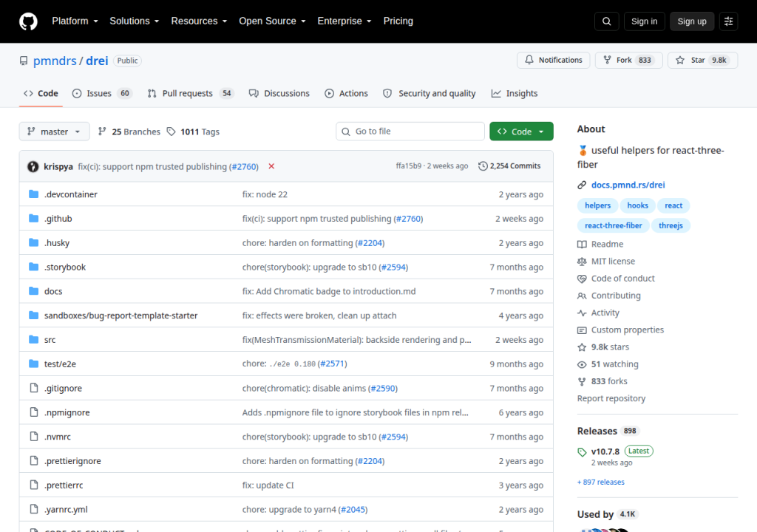Open the .prettierignore file

coord(72,460)
